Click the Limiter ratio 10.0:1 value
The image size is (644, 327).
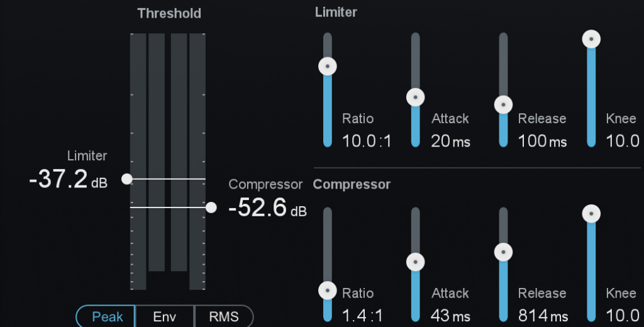(x=367, y=141)
